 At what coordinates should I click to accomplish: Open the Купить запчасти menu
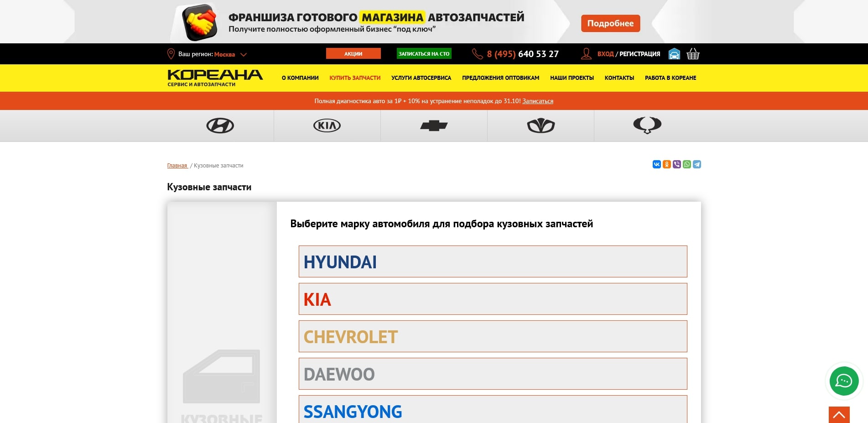click(354, 78)
